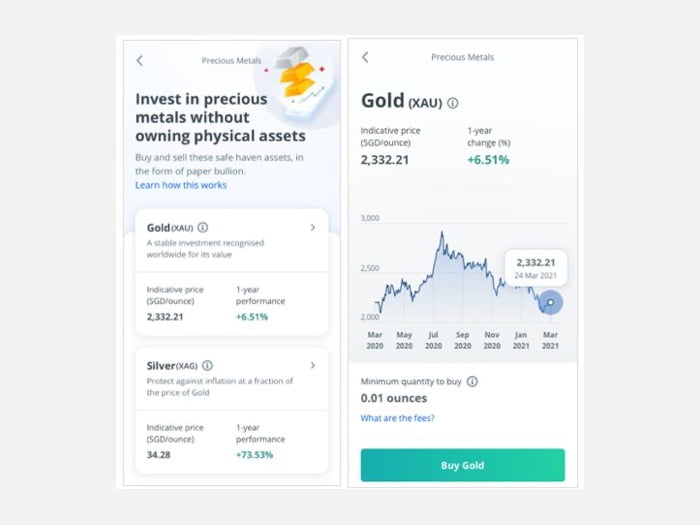700x525 pixels.
Task: Tap the Buy Gold button
Action: coord(462,465)
